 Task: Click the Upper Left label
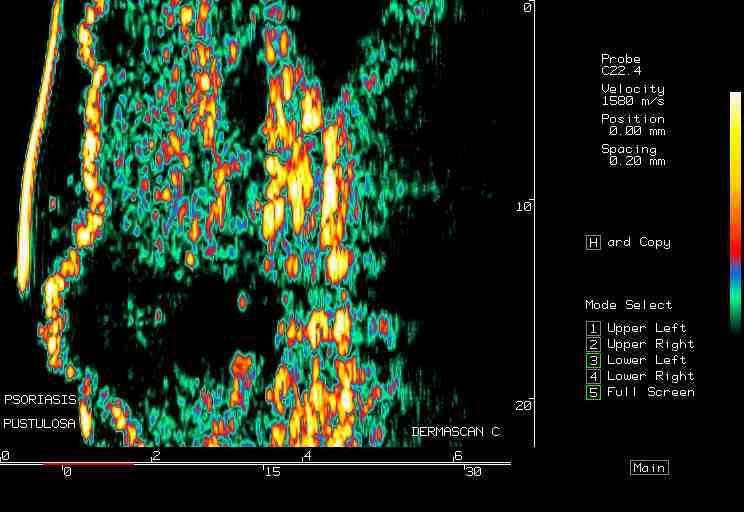[647, 328]
